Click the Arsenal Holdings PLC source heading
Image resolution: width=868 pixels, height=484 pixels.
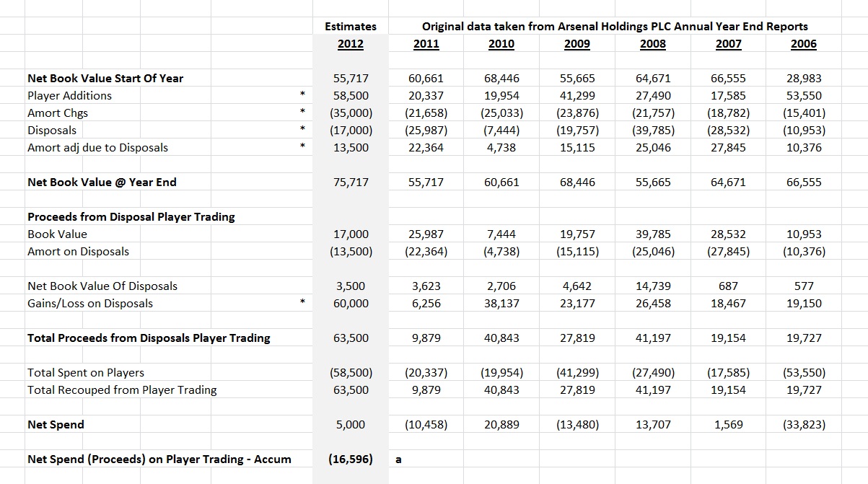pyautogui.click(x=615, y=26)
